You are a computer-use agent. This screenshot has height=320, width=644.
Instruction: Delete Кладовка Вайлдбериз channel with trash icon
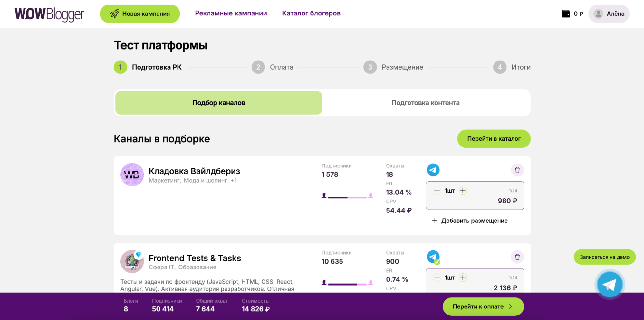click(517, 170)
